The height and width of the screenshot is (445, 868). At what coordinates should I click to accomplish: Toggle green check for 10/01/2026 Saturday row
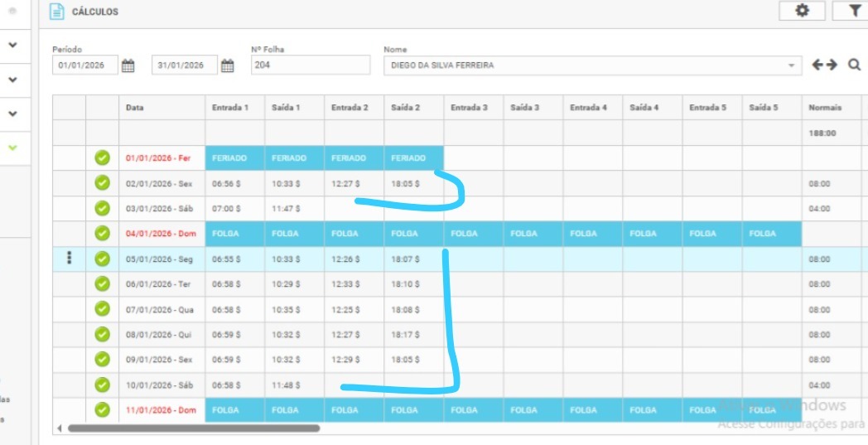[102, 385]
